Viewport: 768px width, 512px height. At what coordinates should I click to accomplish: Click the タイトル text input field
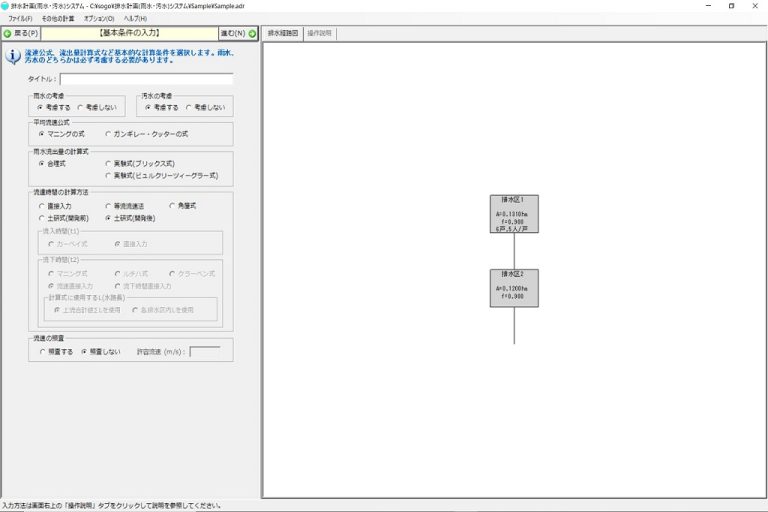146,79
